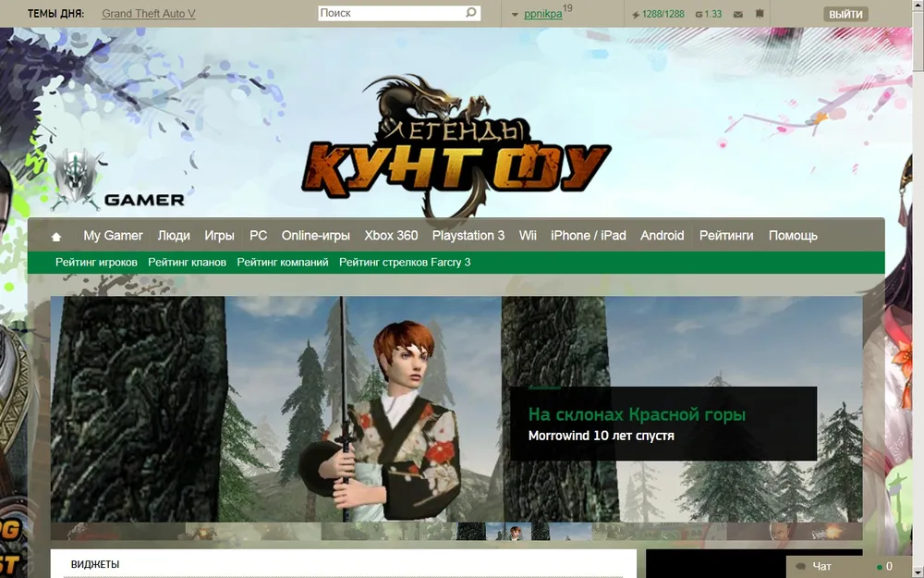Click the Morrowind 10 лет спустя subtitle
924x578 pixels.
click(602, 436)
